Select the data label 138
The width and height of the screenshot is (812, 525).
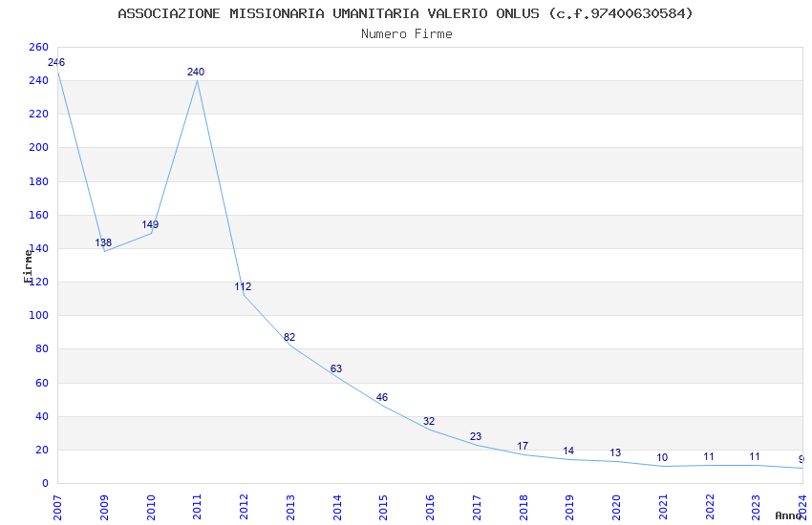tap(103, 242)
